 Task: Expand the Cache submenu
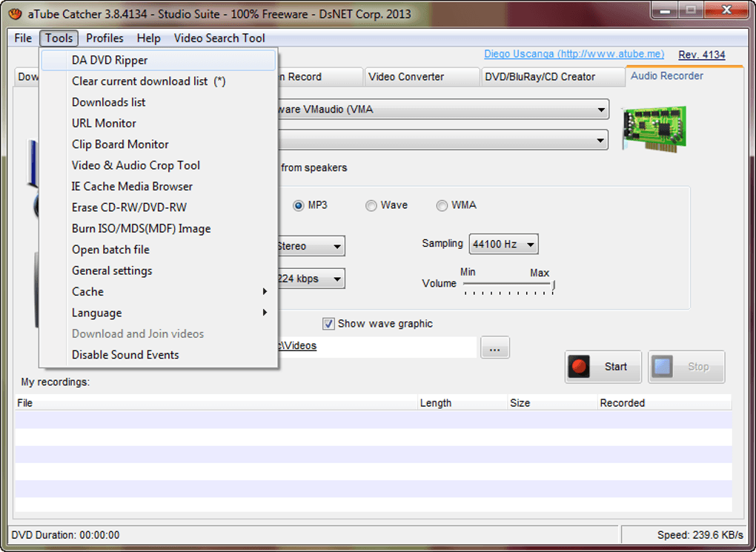(159, 292)
